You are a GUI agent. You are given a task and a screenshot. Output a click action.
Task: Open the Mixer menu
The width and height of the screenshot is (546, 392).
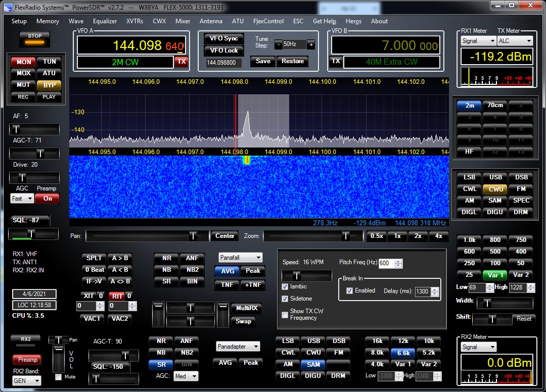coord(183,21)
